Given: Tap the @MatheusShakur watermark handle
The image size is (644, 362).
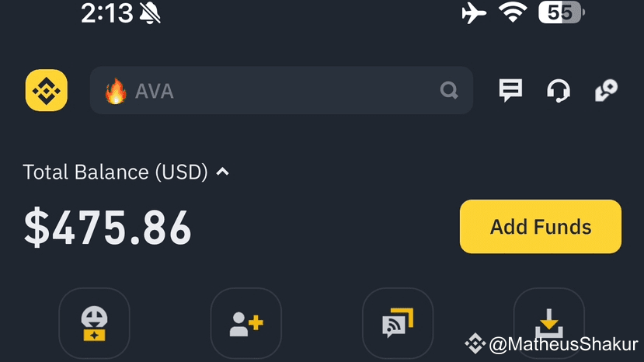Looking at the screenshot, I should pyautogui.click(x=563, y=344).
